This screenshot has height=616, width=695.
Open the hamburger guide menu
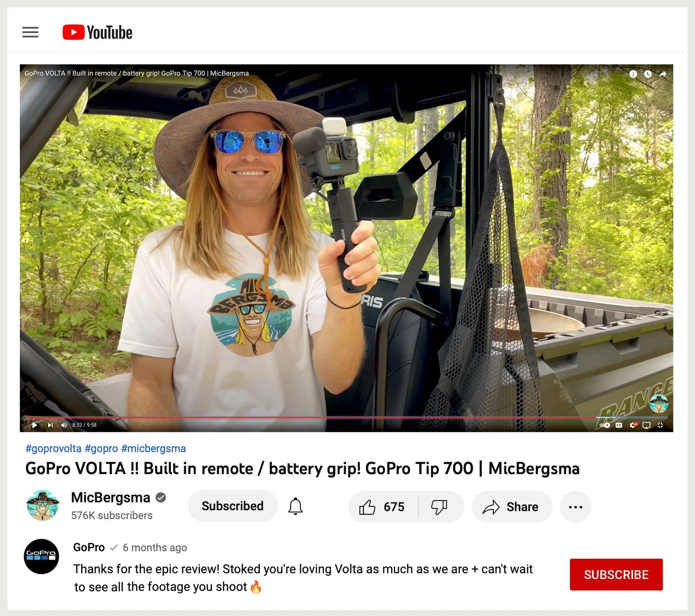click(x=30, y=32)
